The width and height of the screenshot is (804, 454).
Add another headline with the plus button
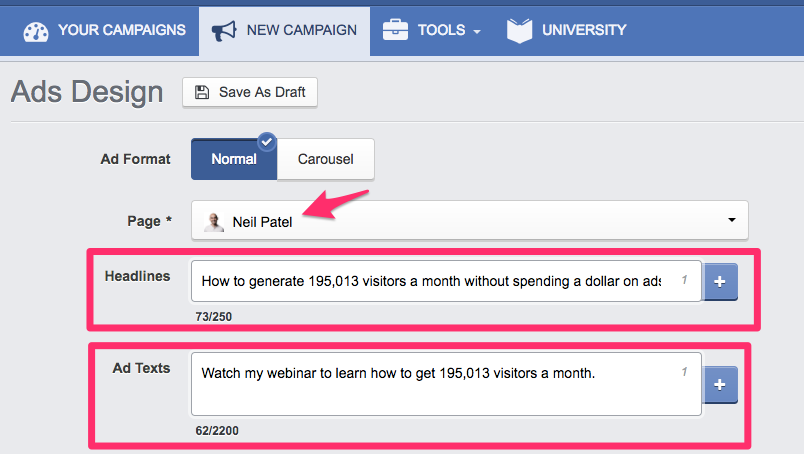(721, 283)
